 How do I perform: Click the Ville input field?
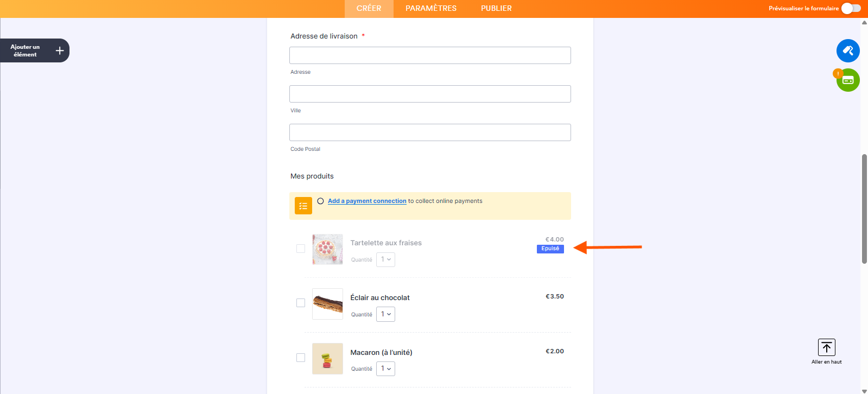point(430,94)
